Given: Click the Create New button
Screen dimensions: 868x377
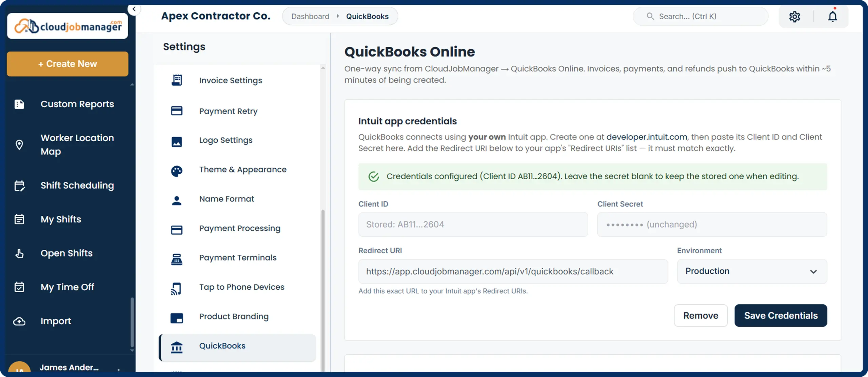Looking at the screenshot, I should tap(67, 64).
